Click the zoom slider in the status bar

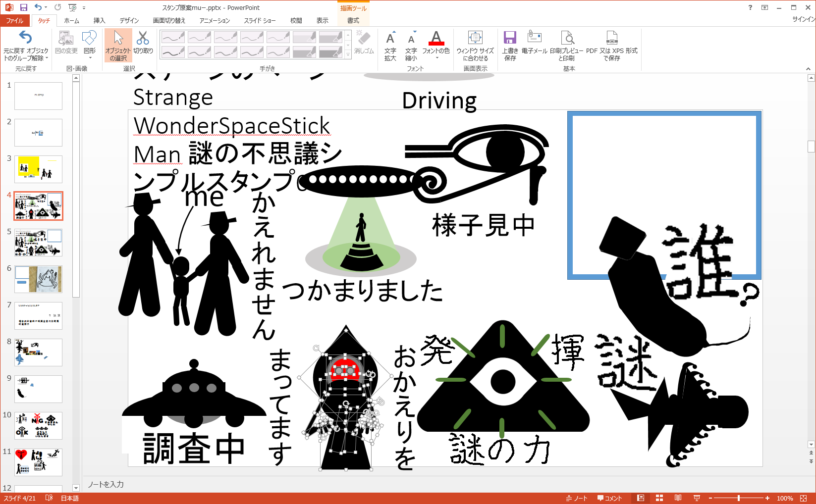[738, 498]
